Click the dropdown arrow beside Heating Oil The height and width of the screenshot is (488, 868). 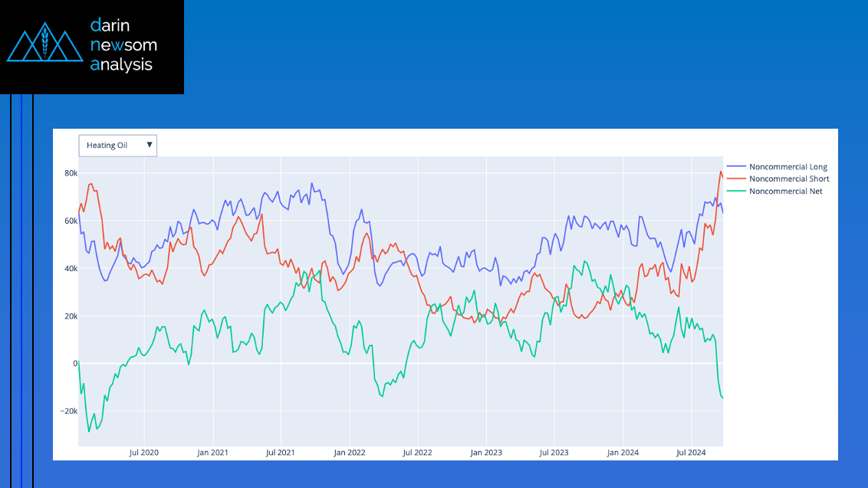click(x=150, y=144)
